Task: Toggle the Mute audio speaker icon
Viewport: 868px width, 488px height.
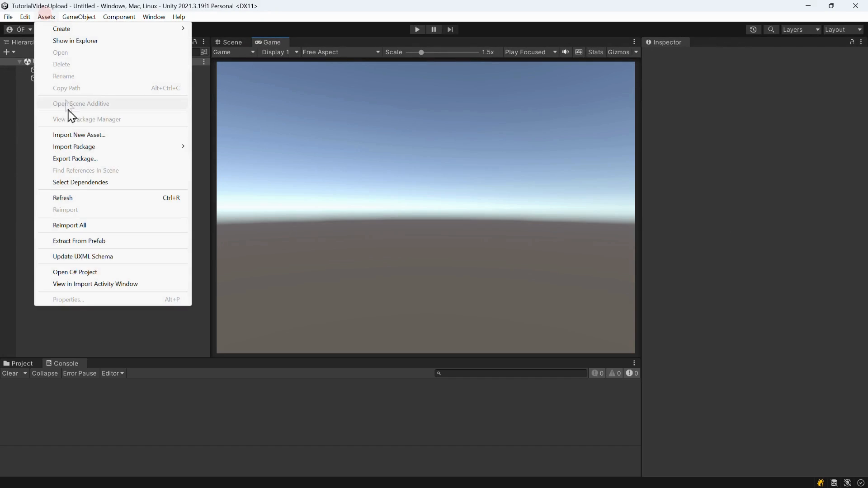Action: [565, 52]
